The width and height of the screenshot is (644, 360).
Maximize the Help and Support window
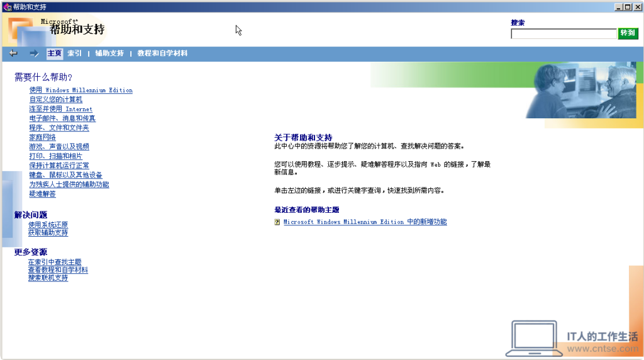[x=628, y=7]
